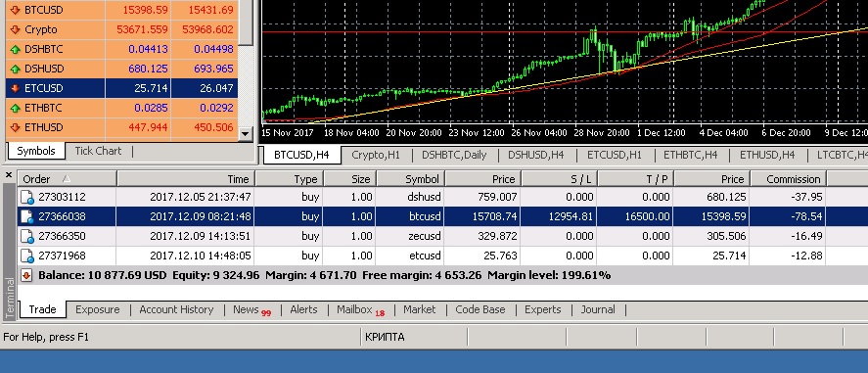Viewport: 868px width, 373px height.
Task: Click the КРИПТА profile in status bar
Action: click(385, 337)
